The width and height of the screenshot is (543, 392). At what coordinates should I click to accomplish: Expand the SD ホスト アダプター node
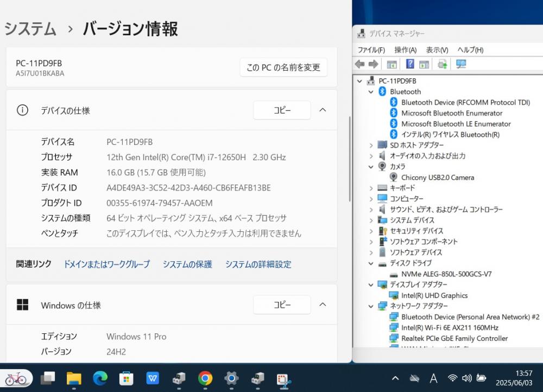click(x=371, y=145)
